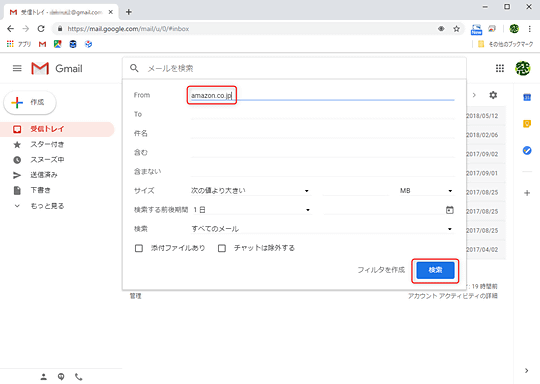Viewport: 540px width, 384px height.
Task: Click the To input field
Action: coord(322,114)
